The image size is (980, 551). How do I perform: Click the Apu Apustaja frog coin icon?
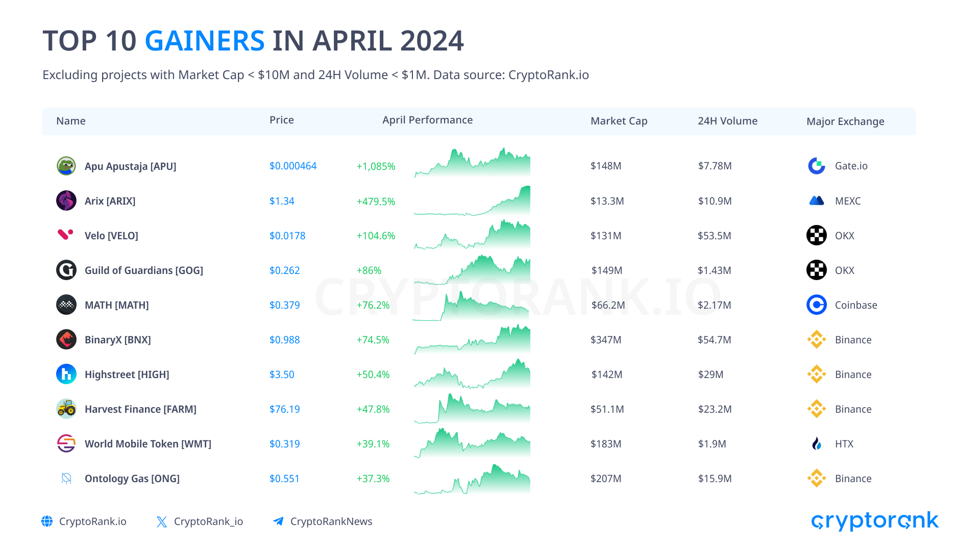(66, 166)
